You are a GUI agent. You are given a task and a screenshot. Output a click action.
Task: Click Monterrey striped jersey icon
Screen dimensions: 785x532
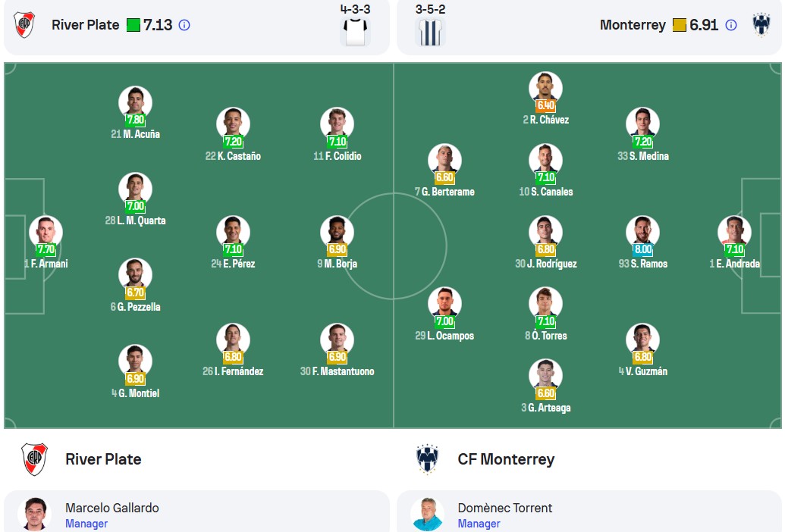(x=430, y=32)
